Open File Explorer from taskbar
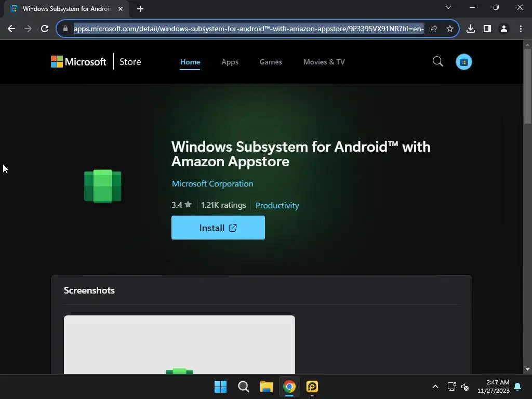532x399 pixels. click(267, 387)
